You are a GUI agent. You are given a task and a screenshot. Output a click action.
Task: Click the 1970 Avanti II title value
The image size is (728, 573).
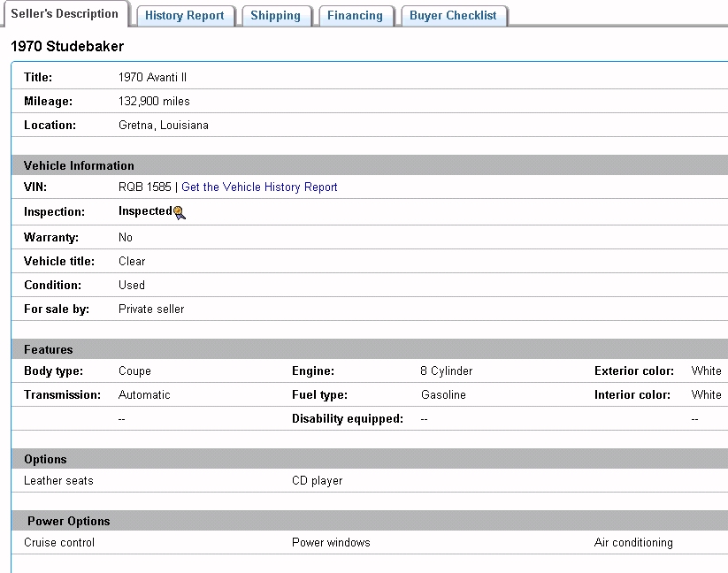[152, 78]
